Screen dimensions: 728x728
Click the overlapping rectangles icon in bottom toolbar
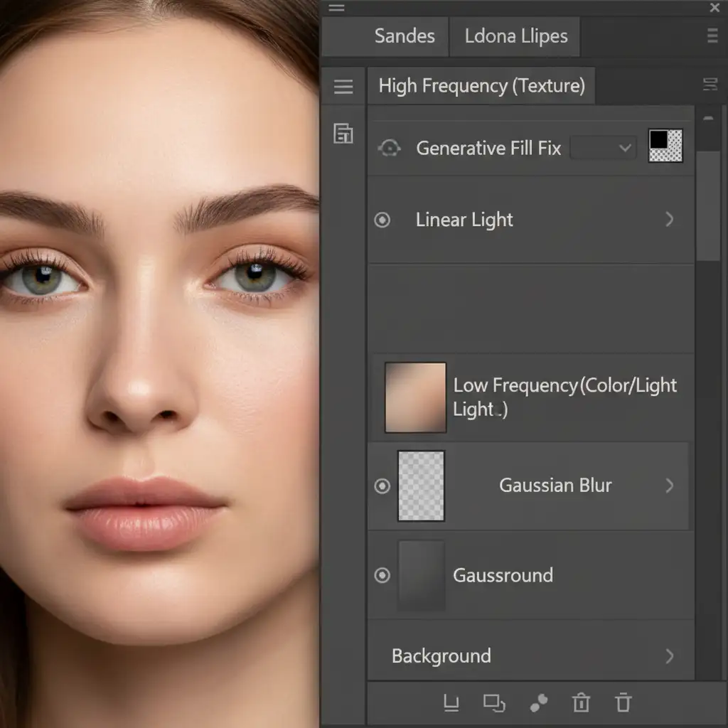[493, 703]
